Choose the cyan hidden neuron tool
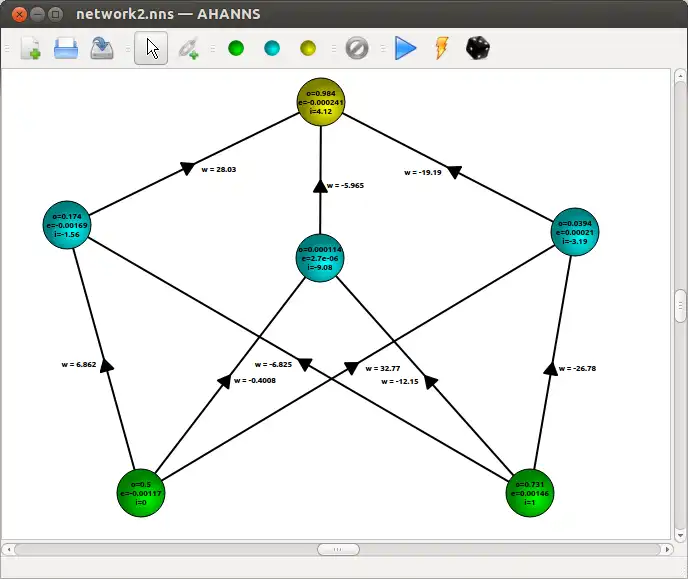 [272, 48]
